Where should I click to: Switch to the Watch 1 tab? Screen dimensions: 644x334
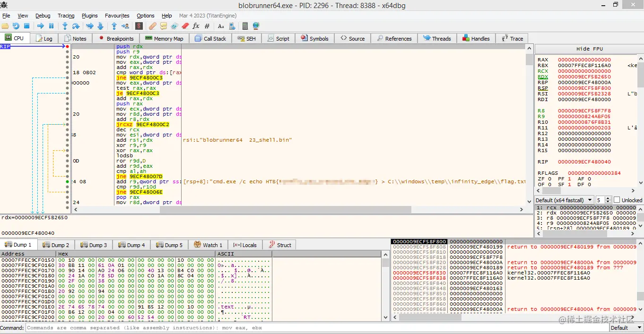coord(208,245)
